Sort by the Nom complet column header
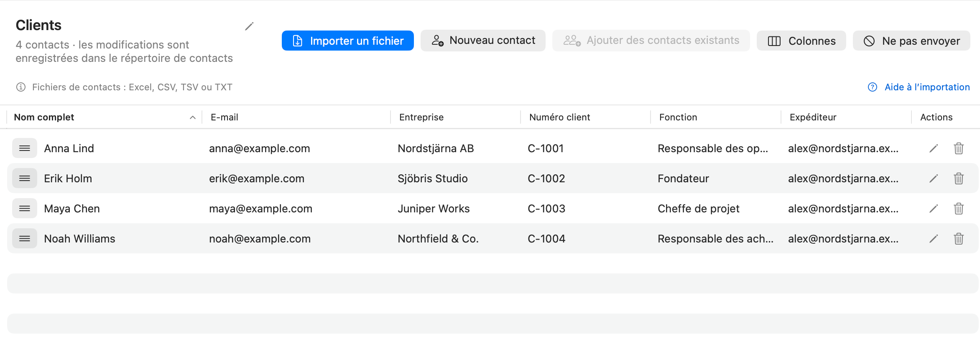The image size is (980, 347). tap(105, 117)
